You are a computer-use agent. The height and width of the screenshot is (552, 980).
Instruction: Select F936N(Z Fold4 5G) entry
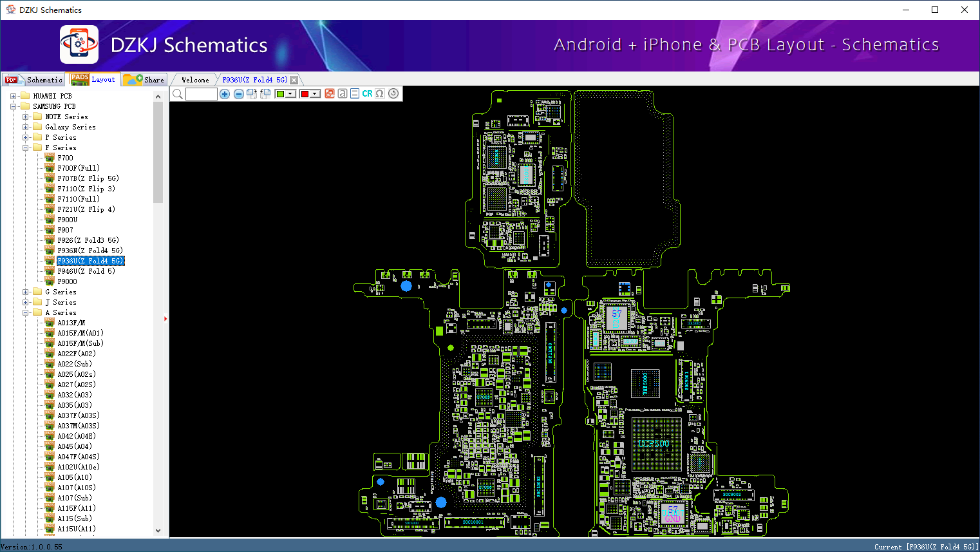click(x=90, y=251)
